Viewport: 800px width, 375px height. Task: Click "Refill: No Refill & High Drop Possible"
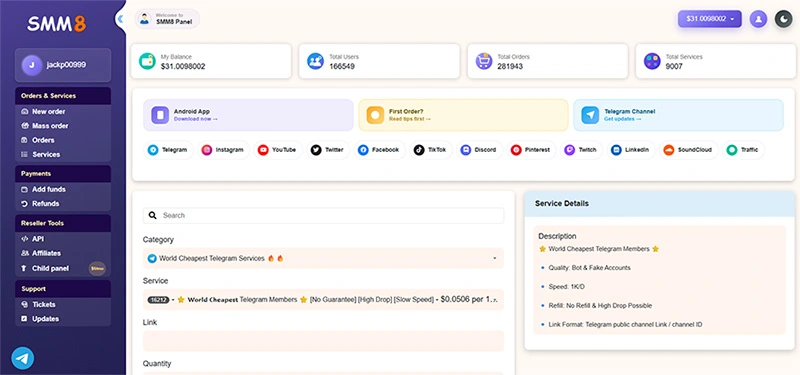click(x=600, y=306)
